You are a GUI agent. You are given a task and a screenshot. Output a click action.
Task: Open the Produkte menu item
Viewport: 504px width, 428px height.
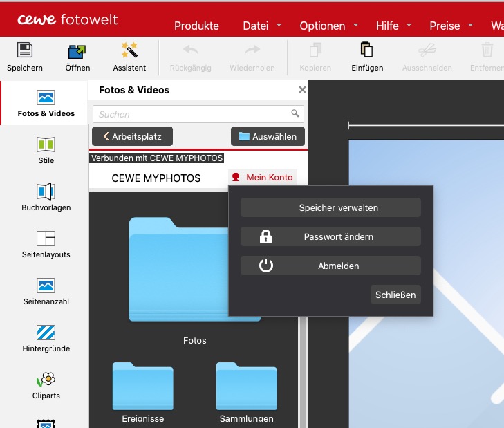196,26
